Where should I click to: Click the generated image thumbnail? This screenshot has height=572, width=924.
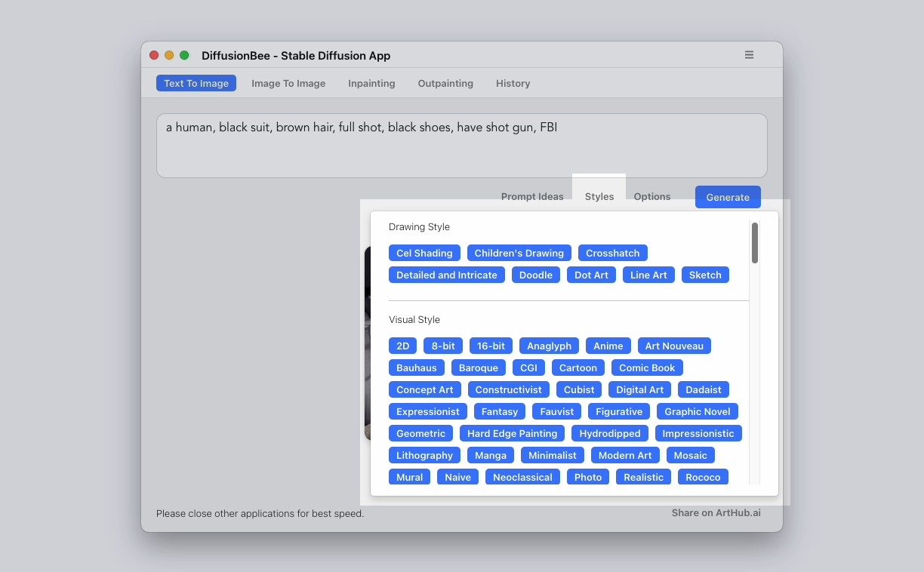point(367,343)
